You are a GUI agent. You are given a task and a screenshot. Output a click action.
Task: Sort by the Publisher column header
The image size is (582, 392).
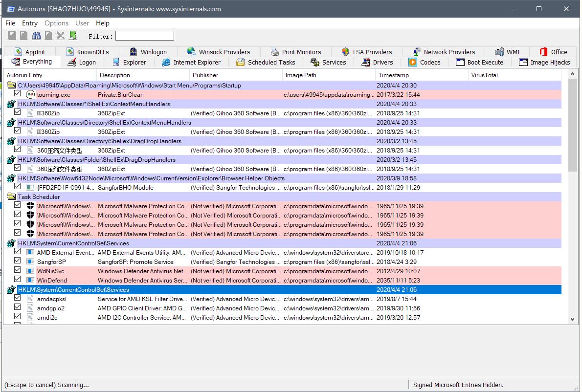[x=236, y=75]
